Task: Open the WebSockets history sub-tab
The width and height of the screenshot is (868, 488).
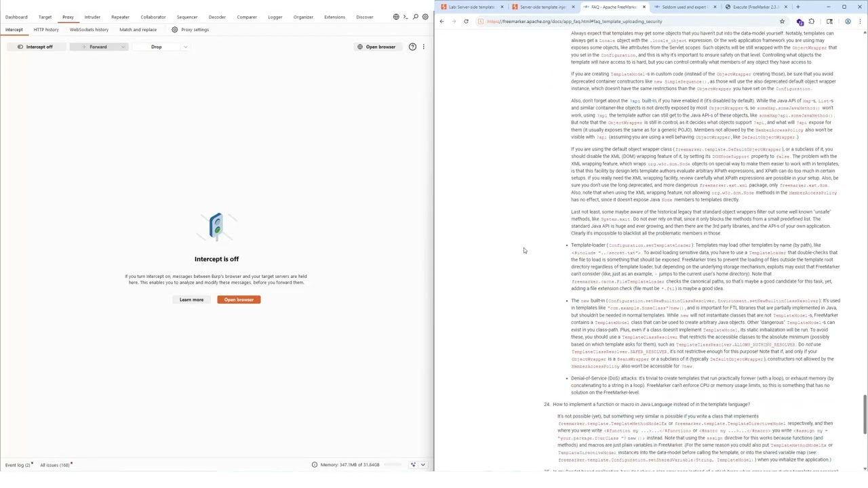Action: [x=89, y=30]
